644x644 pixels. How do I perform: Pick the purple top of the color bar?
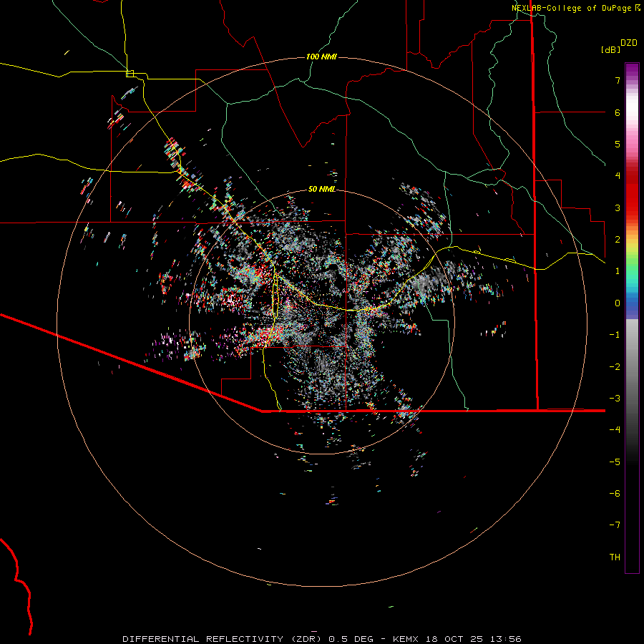(x=631, y=70)
